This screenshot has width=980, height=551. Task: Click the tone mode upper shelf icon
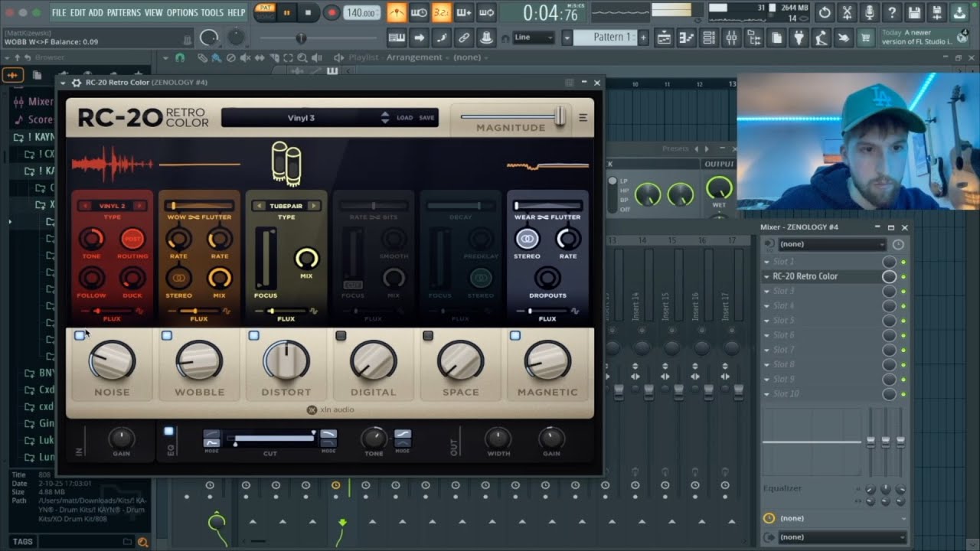[402, 434]
